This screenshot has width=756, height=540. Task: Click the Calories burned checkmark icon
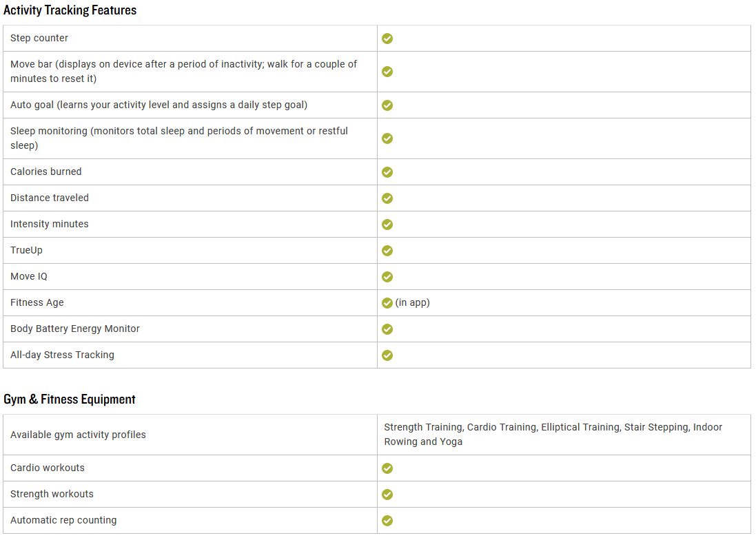(387, 172)
